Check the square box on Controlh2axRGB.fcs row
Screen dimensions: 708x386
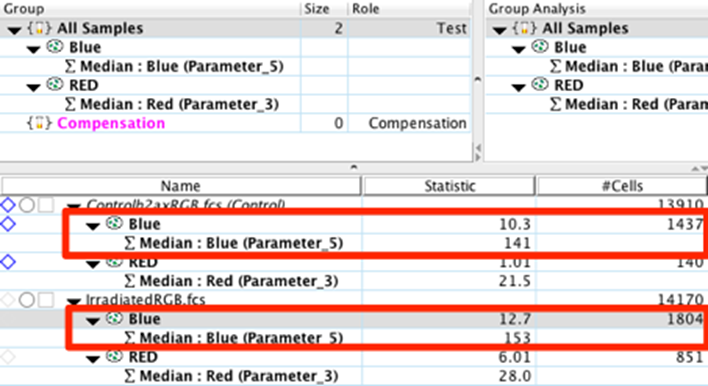[46, 205]
